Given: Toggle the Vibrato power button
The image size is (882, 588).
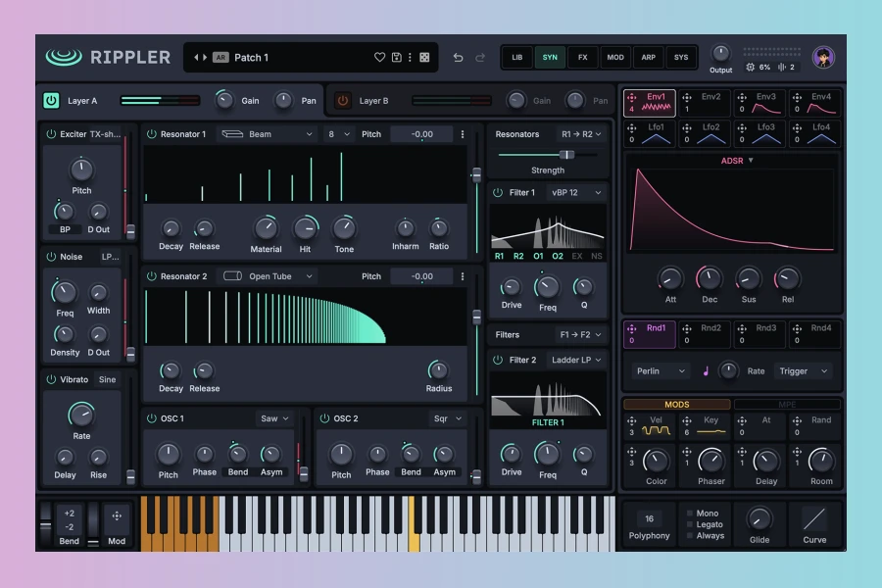Looking at the screenshot, I should point(51,380).
